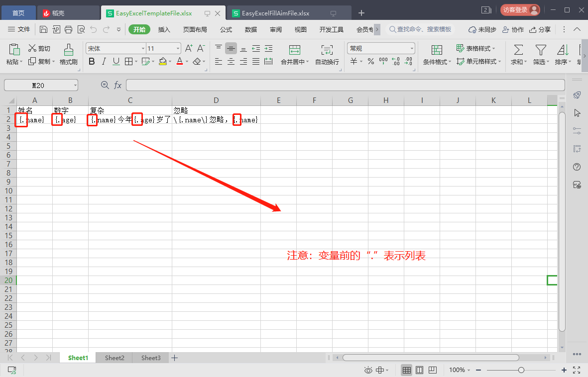Image resolution: width=588 pixels, height=377 pixels.
Task: Click the 分享 share button
Action: pyautogui.click(x=540, y=29)
